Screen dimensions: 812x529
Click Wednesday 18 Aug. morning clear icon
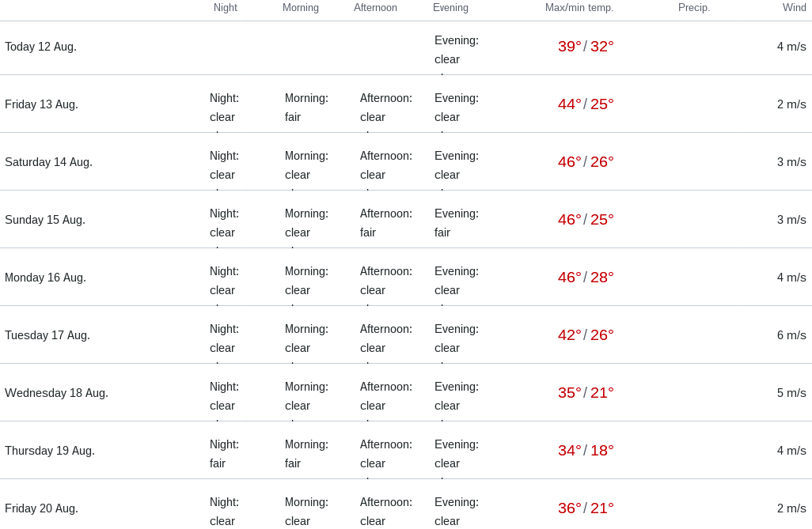click(306, 396)
